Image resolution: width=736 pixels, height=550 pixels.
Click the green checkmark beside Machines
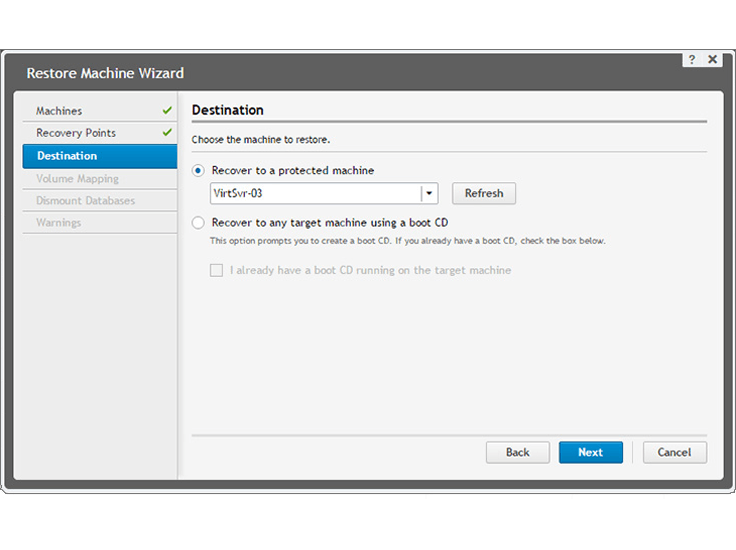point(167,111)
